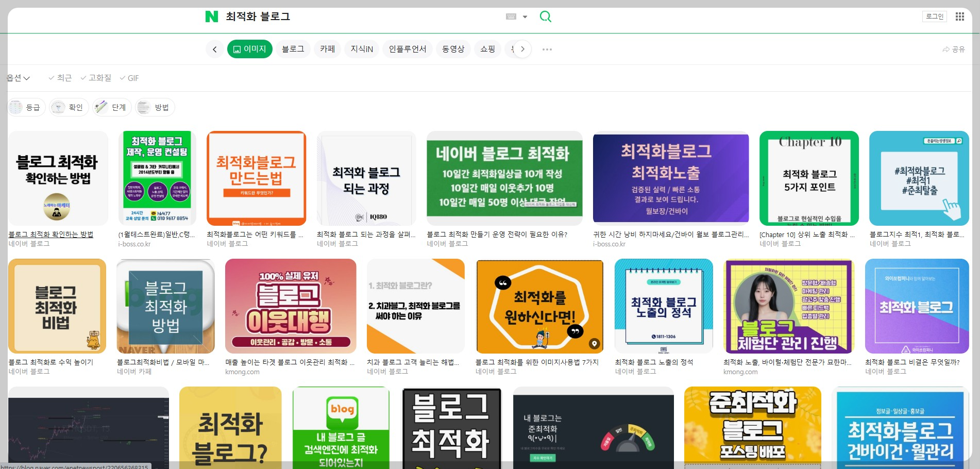Open the NAVER 블로그 최적화 방법 thumbnail
This screenshot has width=980, height=469.
165,306
